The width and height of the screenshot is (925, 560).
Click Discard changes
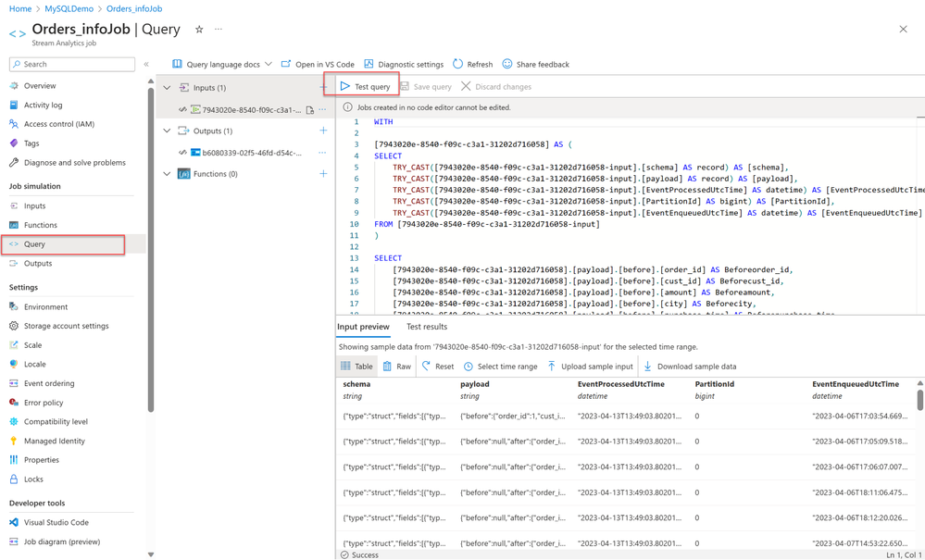(x=496, y=87)
